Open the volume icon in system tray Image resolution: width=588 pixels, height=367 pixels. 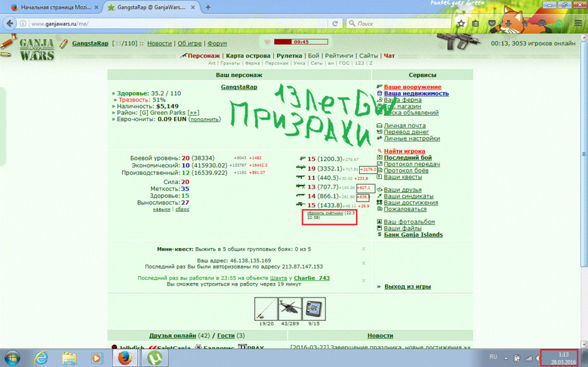point(539,358)
